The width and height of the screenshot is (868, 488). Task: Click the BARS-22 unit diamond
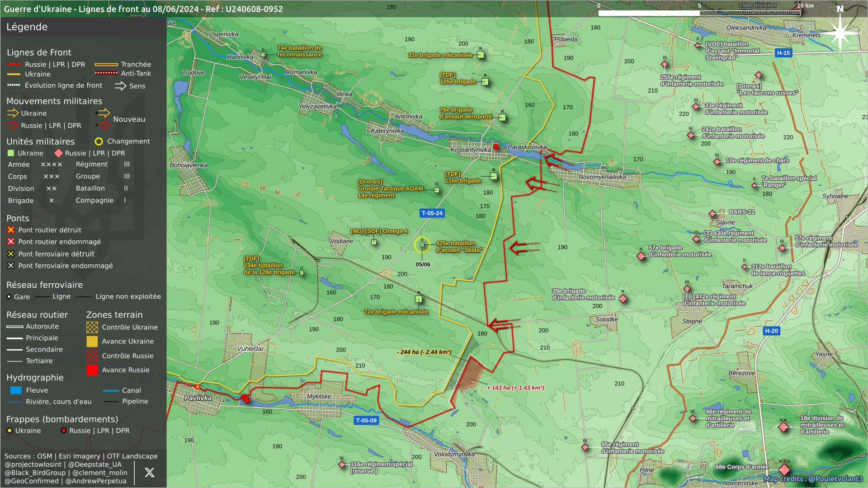click(x=712, y=214)
